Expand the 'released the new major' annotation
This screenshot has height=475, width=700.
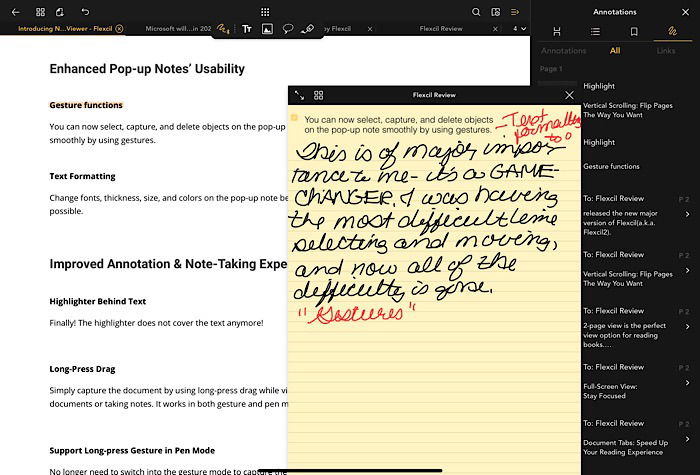[x=687, y=216]
